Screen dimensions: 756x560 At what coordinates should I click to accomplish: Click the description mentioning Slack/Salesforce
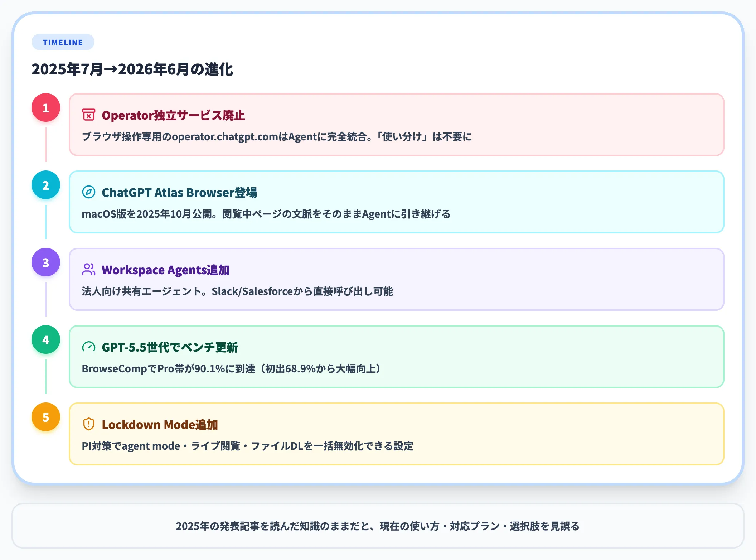(238, 291)
